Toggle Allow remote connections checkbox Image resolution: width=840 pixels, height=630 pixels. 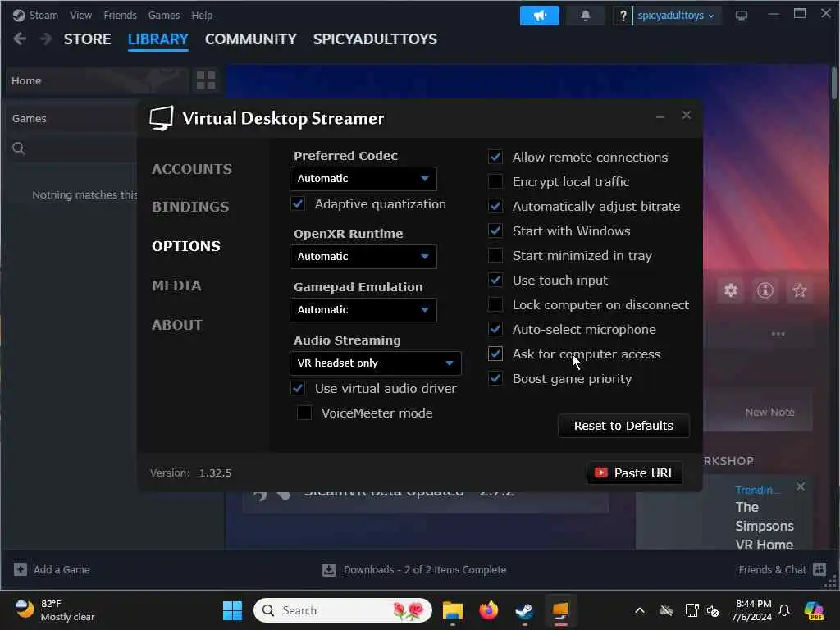[495, 157]
